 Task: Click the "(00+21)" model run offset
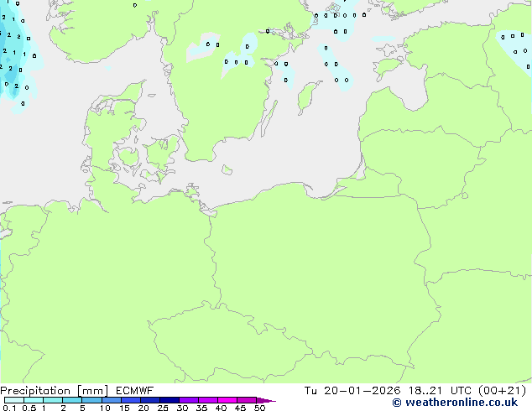[x=502, y=391]
